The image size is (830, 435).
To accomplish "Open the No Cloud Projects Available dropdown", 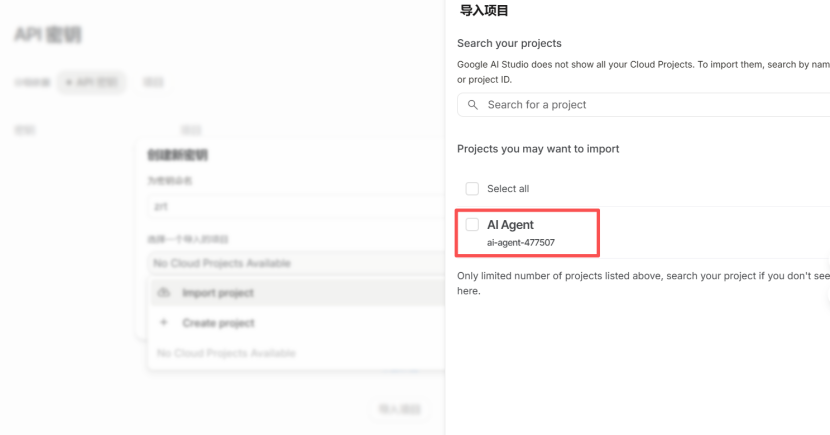I will [x=292, y=263].
